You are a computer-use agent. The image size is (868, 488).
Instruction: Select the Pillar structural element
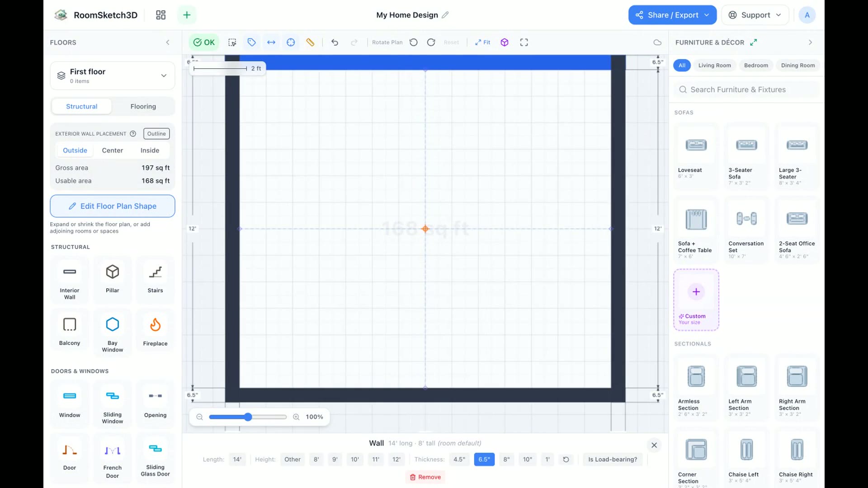112,279
